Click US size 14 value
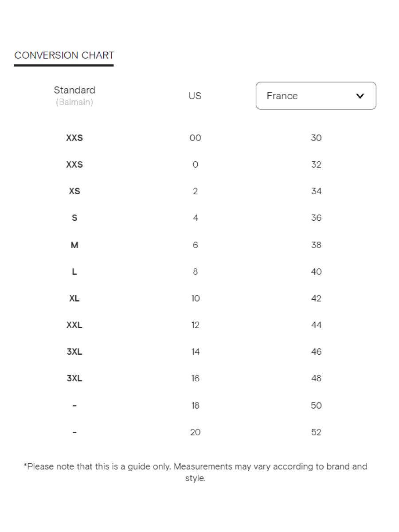Screen dimensions: 399x532 [x=195, y=352]
